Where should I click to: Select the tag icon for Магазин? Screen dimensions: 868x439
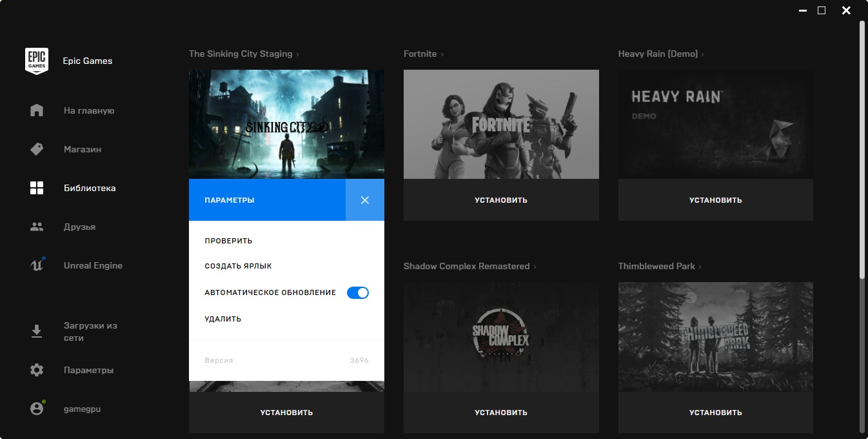(37, 149)
